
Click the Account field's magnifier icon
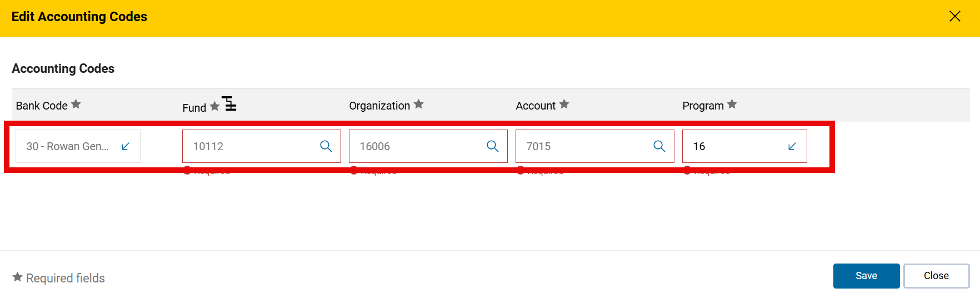[x=659, y=146]
